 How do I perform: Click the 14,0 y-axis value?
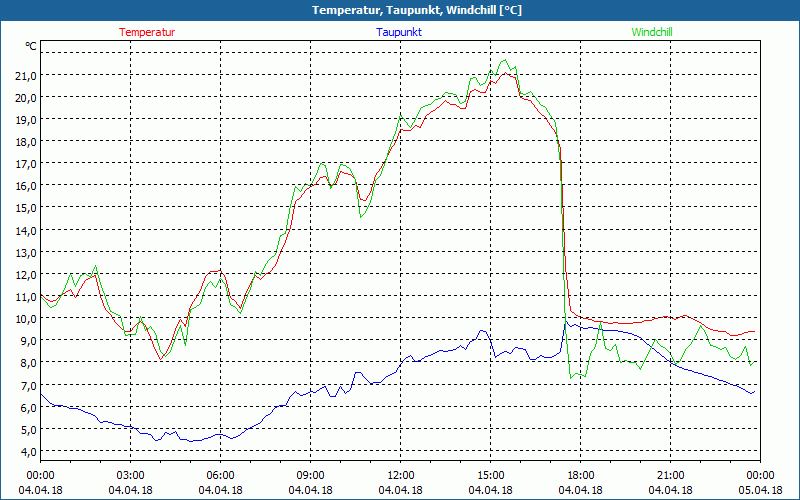tap(27, 230)
